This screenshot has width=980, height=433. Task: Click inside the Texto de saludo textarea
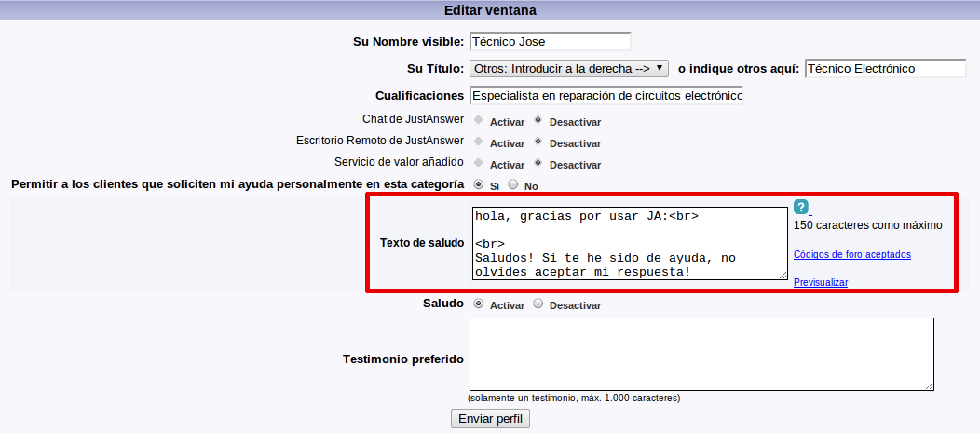click(x=628, y=243)
